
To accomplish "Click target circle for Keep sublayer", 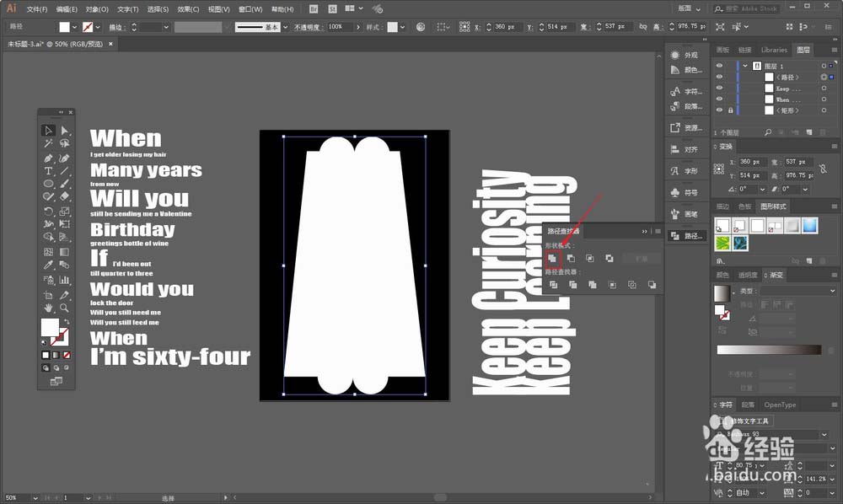I will 824,88.
